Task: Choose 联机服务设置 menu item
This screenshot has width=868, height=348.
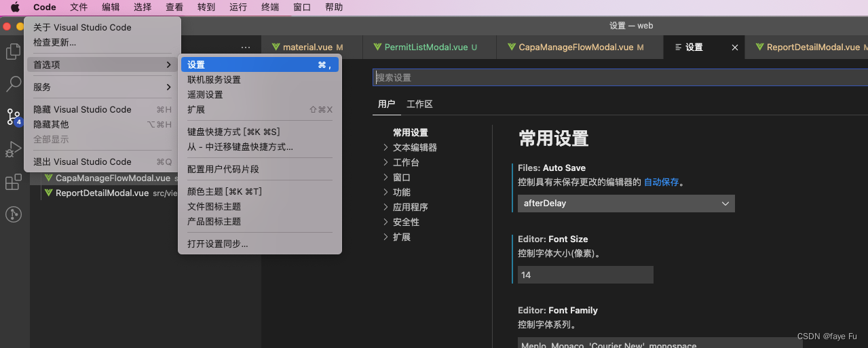Action: pyautogui.click(x=260, y=79)
